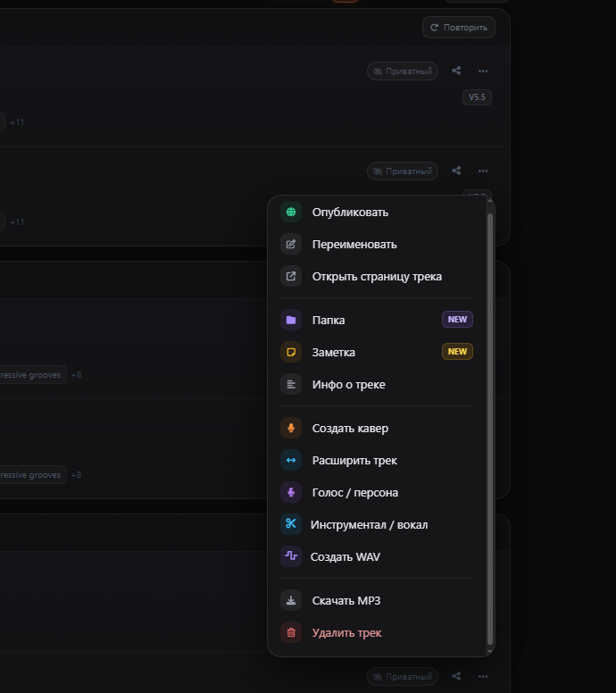Viewport: 616px width, 693px height.
Task: Expand the +11 tags on the topmost track
Action: [x=17, y=121]
